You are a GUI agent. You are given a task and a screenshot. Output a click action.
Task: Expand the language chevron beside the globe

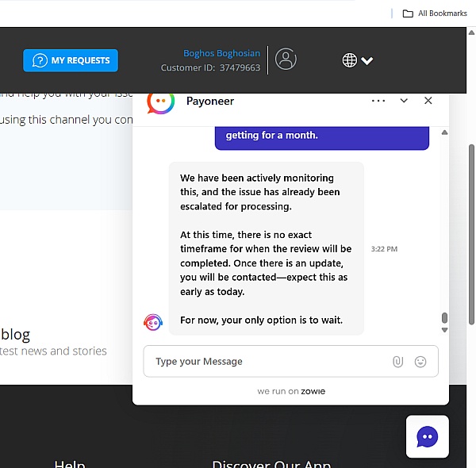pyautogui.click(x=367, y=61)
